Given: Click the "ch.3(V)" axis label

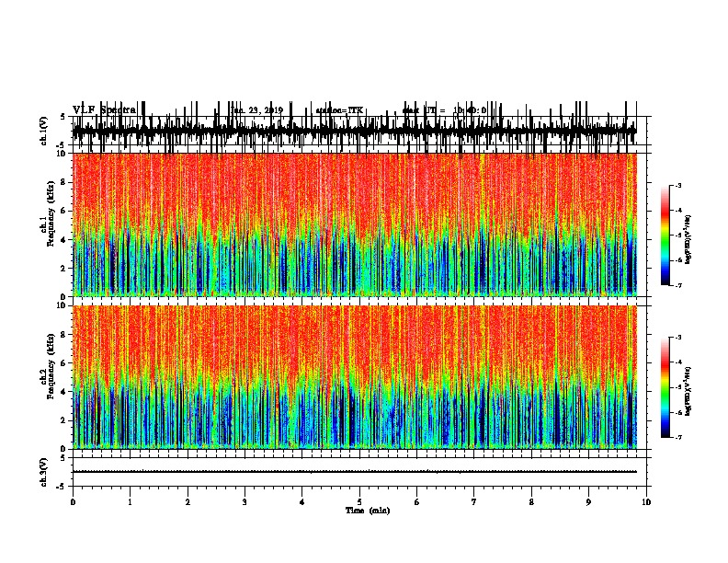Looking at the screenshot, I should click(x=43, y=472).
